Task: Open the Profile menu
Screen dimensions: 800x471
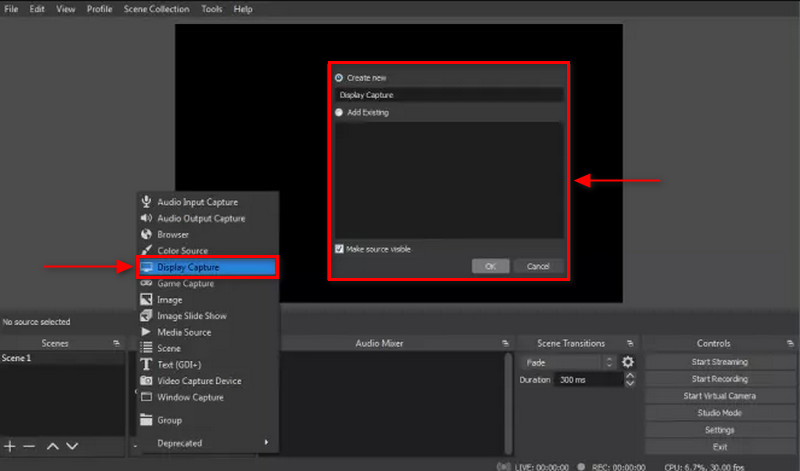Action: coord(99,9)
